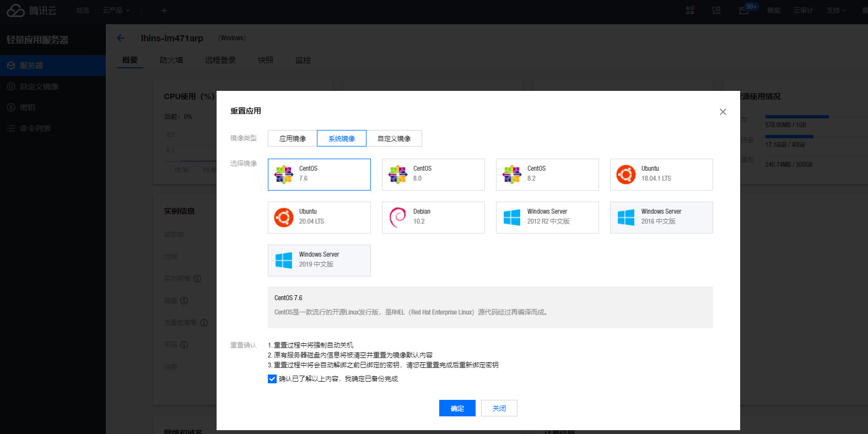Open 备案 in top navigation
The image size is (868, 434).
[x=774, y=10]
